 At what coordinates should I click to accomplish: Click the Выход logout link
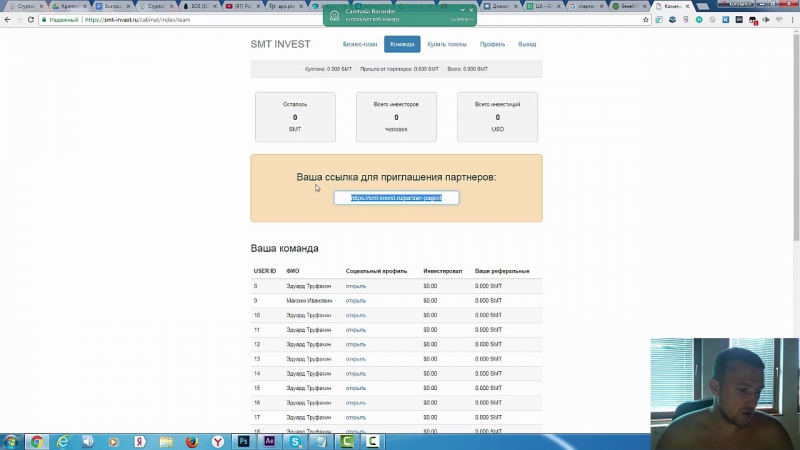527,44
